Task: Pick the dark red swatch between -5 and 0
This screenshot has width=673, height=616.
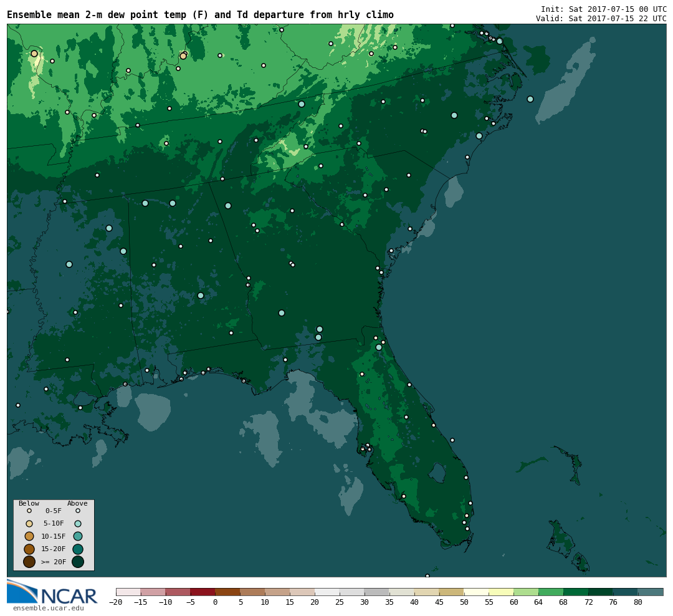Action: pyautogui.click(x=203, y=592)
